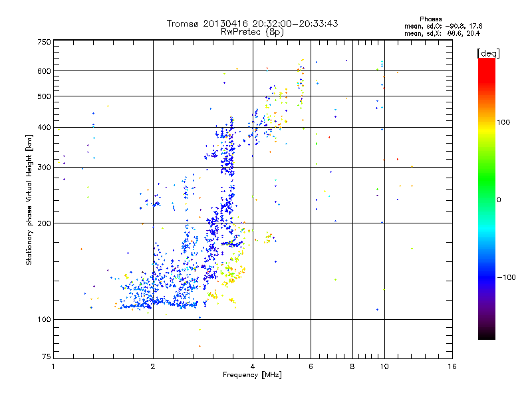The height and width of the screenshot is (399, 532).
Task: Click the "600" height axis tick label
Action: [45, 71]
